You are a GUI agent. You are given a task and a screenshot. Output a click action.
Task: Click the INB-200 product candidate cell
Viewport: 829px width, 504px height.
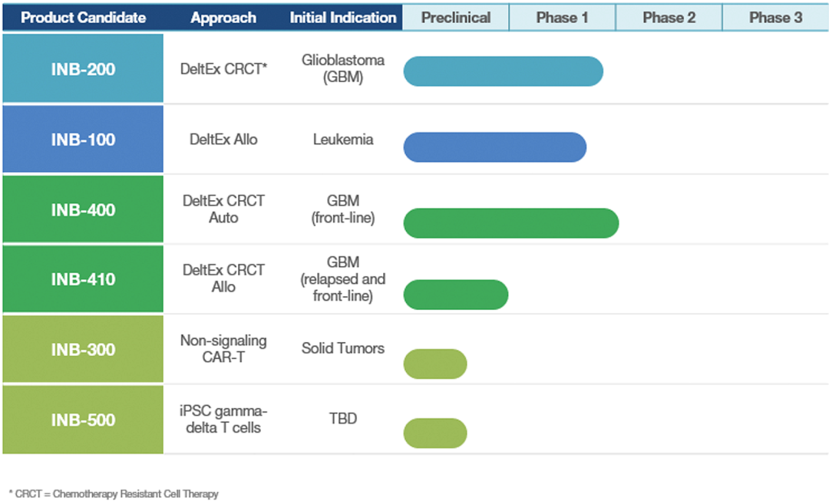83,68
